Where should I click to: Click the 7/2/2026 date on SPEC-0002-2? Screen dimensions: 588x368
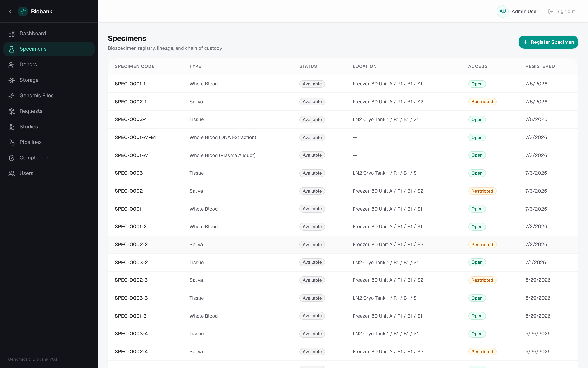(x=536, y=245)
